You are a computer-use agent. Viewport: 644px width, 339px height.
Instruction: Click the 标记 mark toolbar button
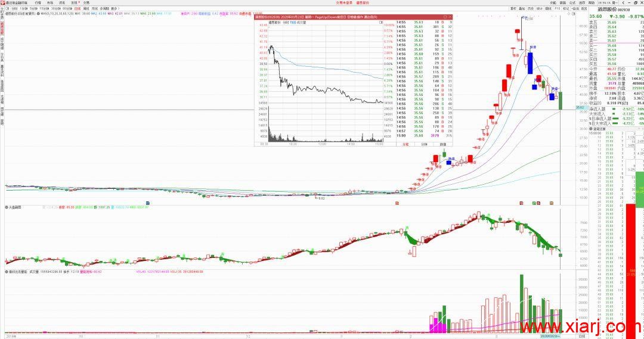click(566, 8)
